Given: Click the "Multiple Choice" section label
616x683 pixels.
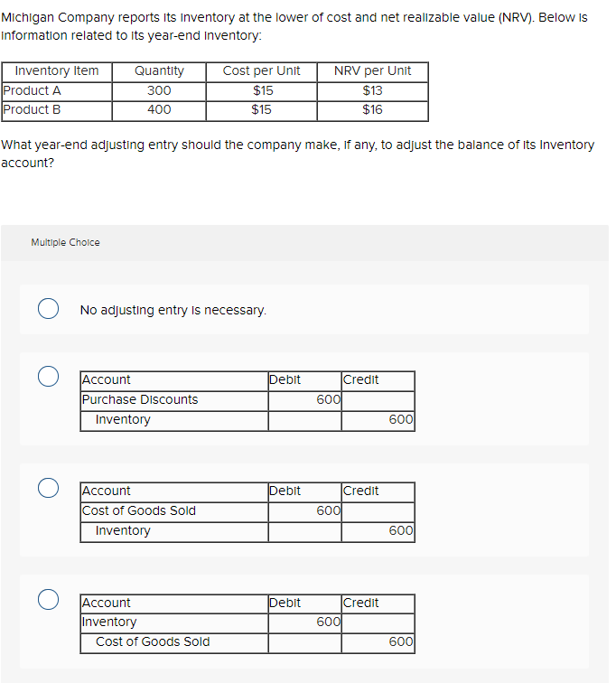Looking at the screenshot, I should (x=65, y=242).
